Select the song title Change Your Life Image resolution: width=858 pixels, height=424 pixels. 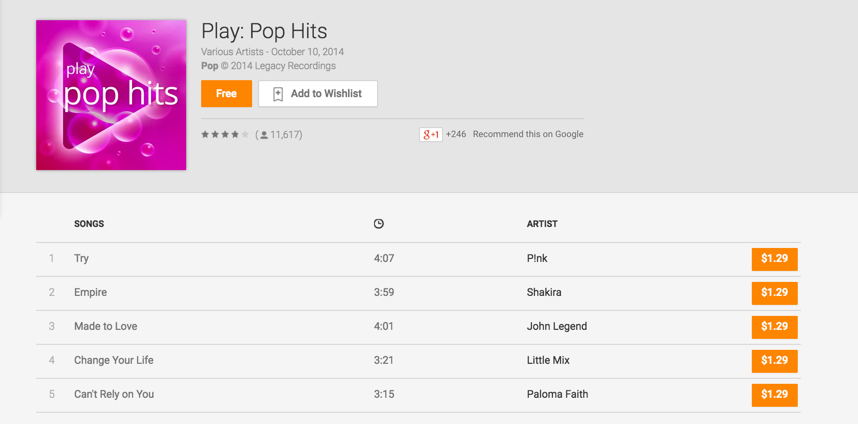pyautogui.click(x=114, y=360)
